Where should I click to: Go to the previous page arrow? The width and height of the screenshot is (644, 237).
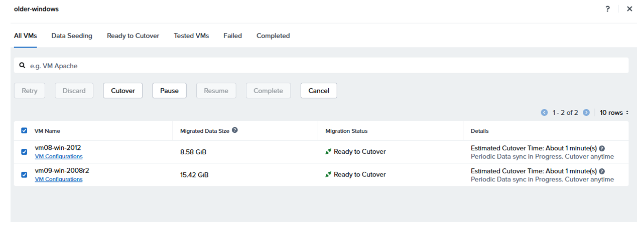click(544, 113)
